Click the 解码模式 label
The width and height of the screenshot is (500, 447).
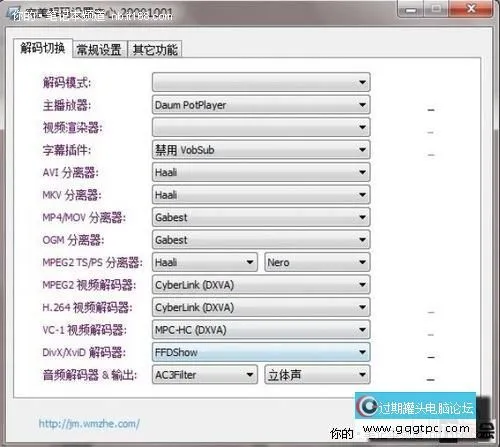pos(67,82)
